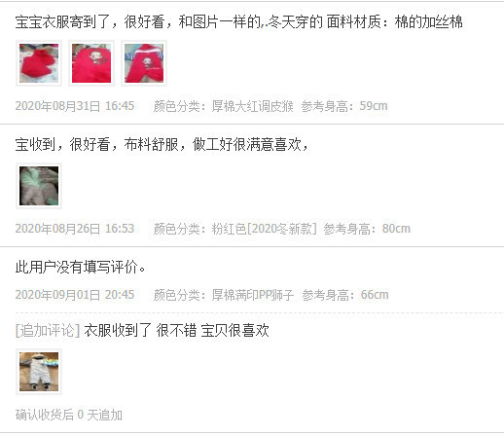Click the 2020年09月01日 20:45 timestamp
This screenshot has height=436, width=504.
click(x=75, y=295)
